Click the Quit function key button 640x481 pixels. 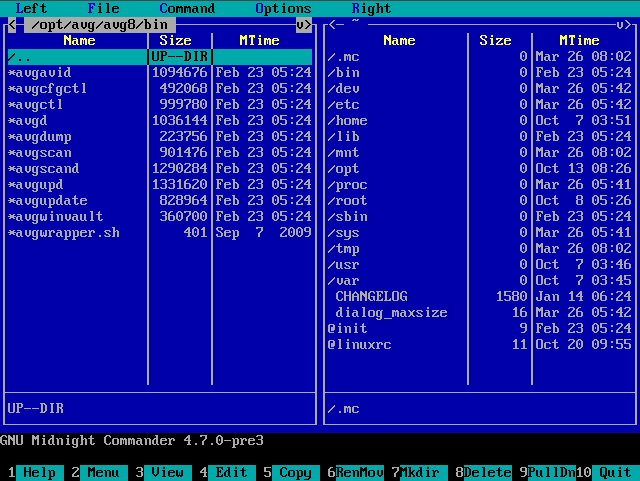(616, 472)
